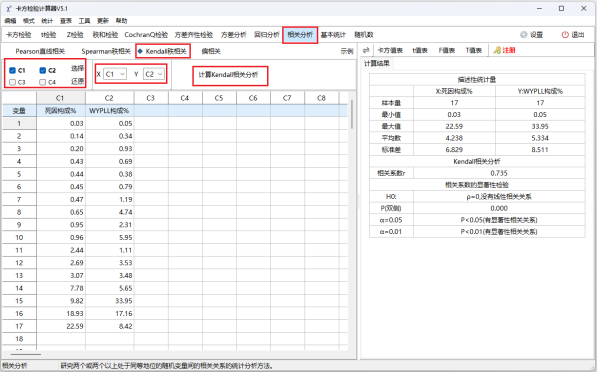Uncheck the C1 column checkbox
The image size is (597, 372).
(x=12, y=70)
